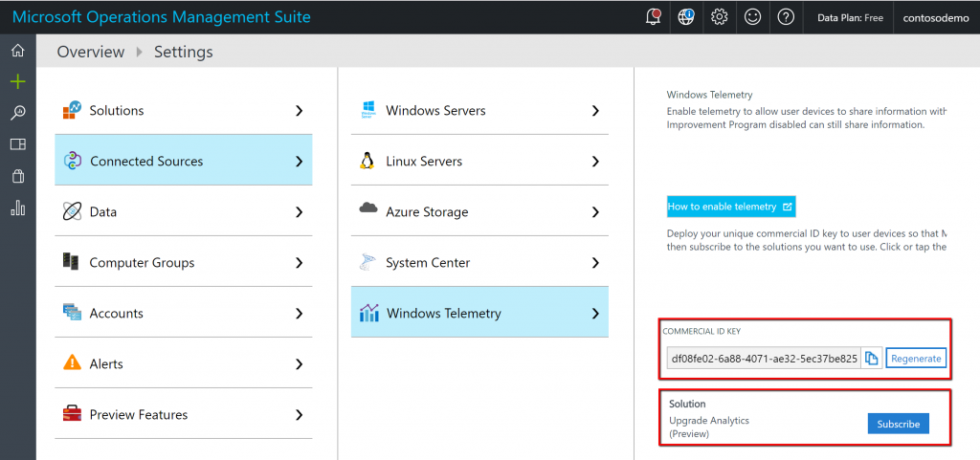Viewport: 980px width, 460px height.
Task: Click the globe info icon in header
Action: click(x=686, y=17)
